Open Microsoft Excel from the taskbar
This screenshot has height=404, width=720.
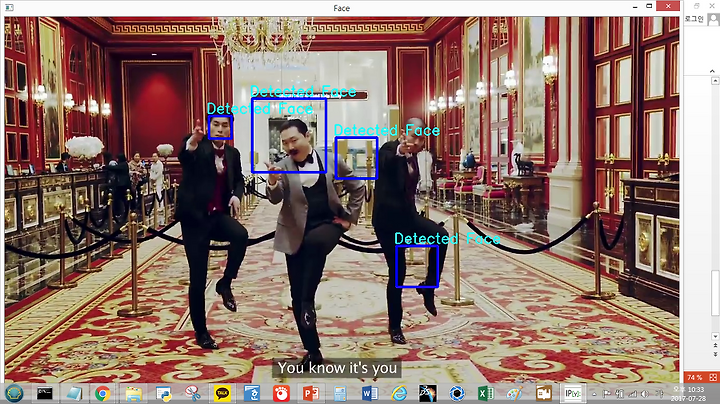[485, 393]
